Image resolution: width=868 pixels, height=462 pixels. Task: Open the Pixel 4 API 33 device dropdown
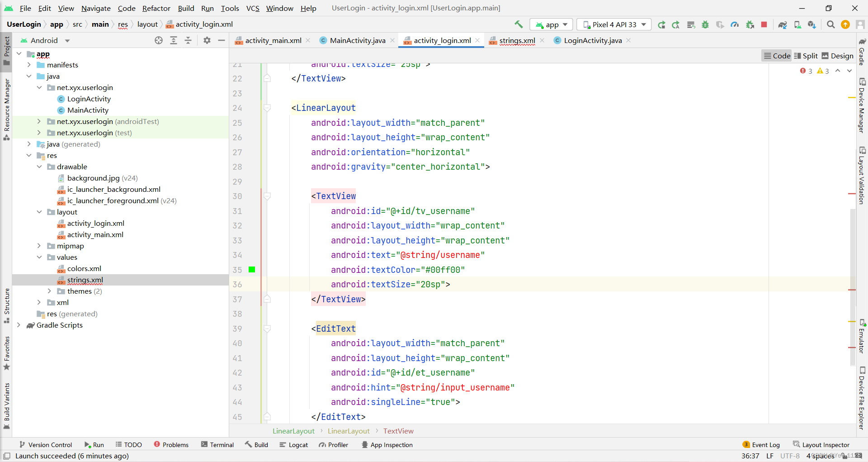pyautogui.click(x=614, y=24)
